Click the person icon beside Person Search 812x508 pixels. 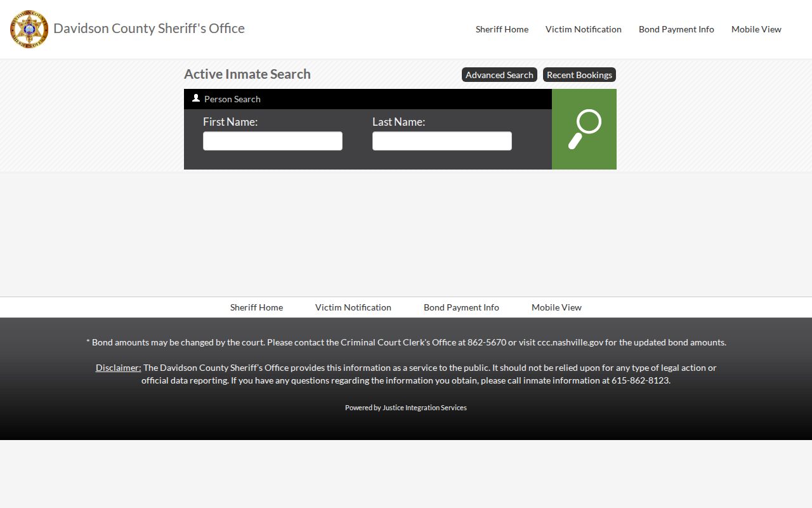196,98
